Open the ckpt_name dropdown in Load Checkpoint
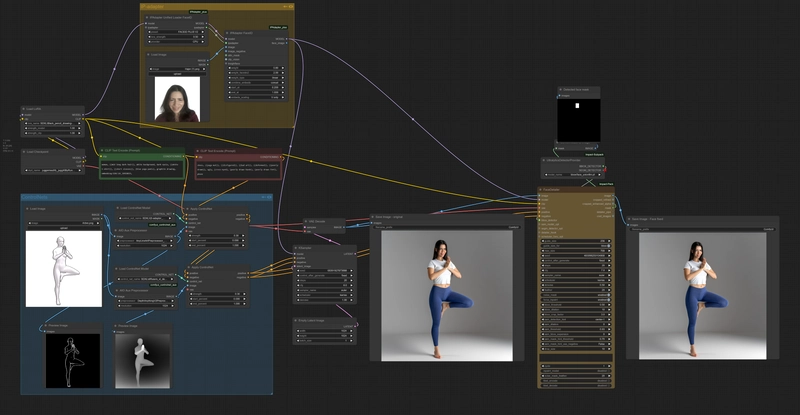This screenshot has width=800, height=415. click(53, 170)
